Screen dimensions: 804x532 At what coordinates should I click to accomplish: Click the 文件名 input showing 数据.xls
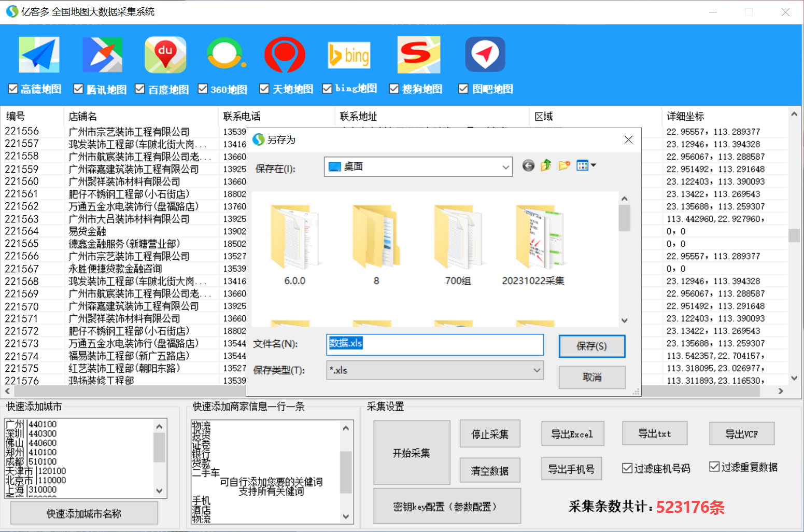(x=435, y=344)
